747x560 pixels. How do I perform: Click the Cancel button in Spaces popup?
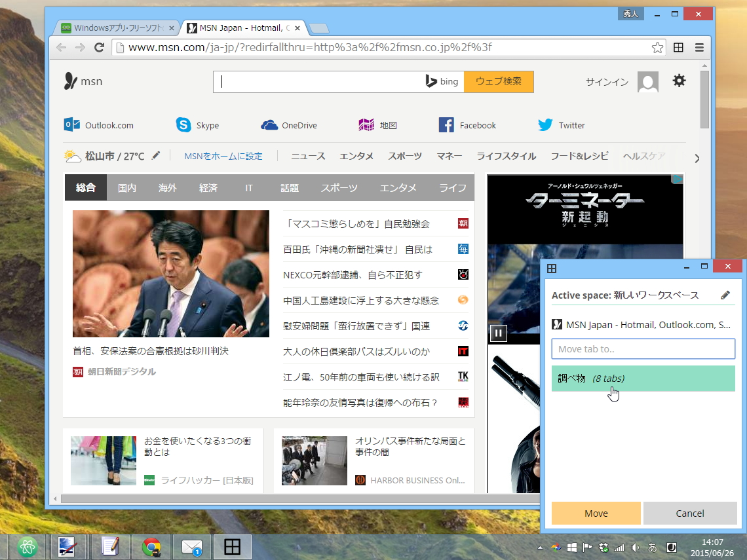690,513
